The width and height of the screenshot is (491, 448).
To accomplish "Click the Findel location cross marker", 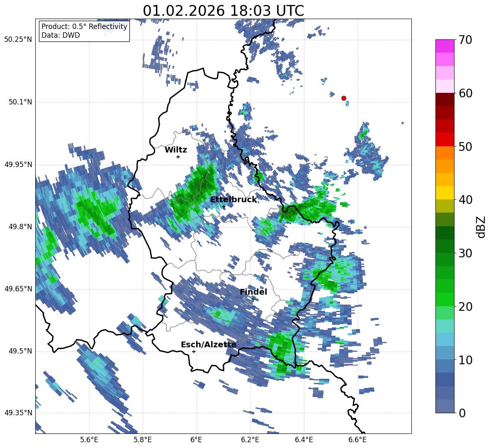I will tap(253, 299).
